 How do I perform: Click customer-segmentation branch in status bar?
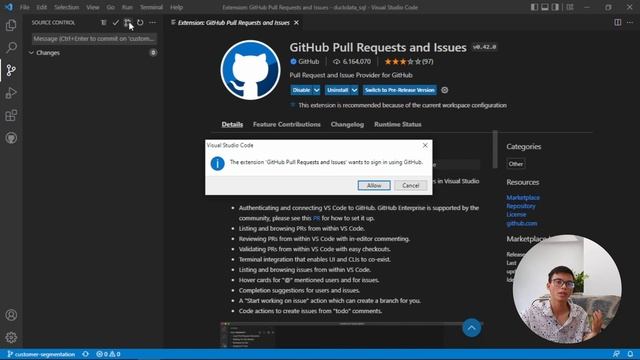[x=41, y=354]
